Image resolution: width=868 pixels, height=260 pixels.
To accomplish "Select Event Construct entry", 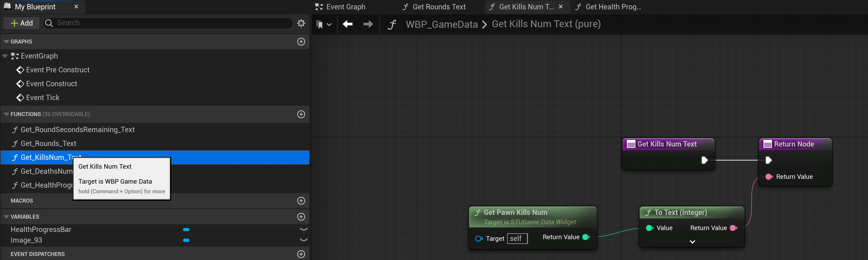I will pyautogui.click(x=51, y=84).
